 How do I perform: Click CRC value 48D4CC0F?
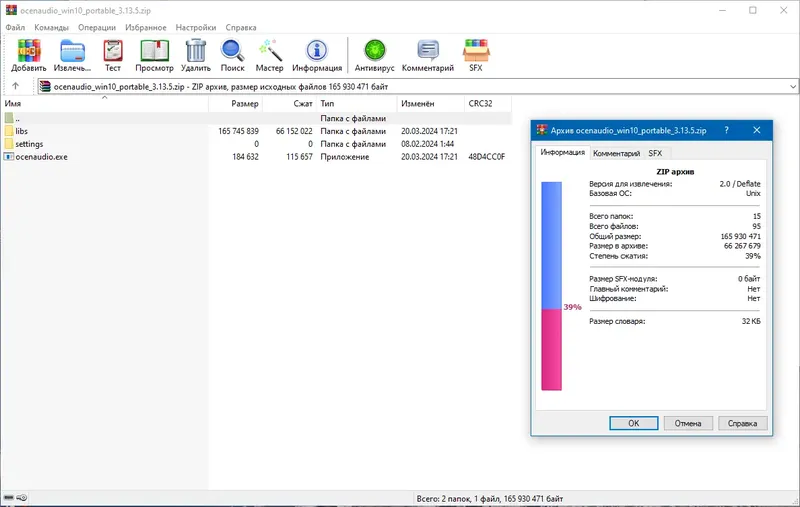click(x=487, y=157)
